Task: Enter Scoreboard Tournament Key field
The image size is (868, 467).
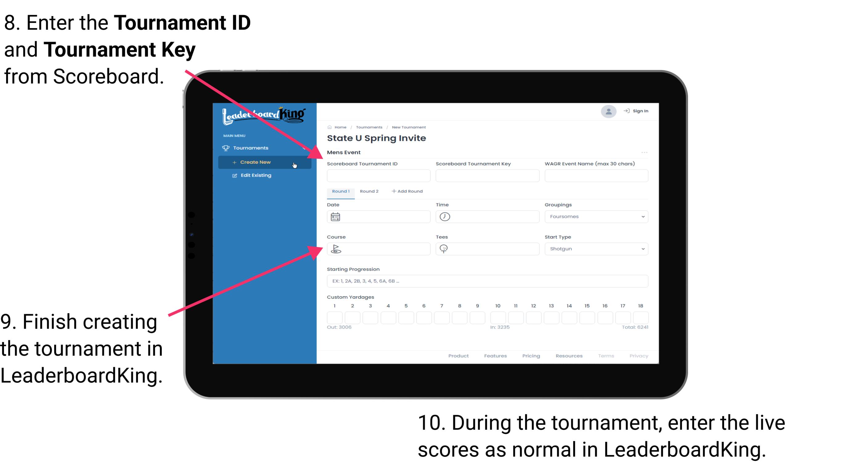Action: pos(487,175)
